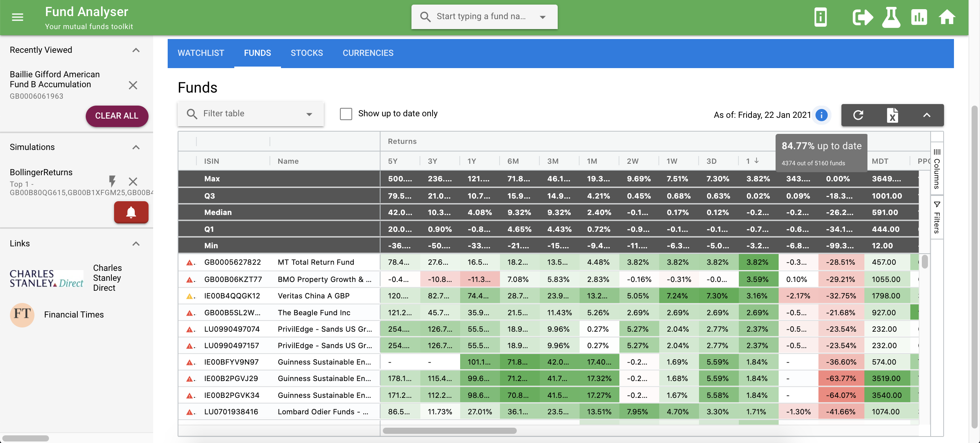Sort by the MDT column header
The width and height of the screenshot is (980, 443).
click(x=880, y=161)
